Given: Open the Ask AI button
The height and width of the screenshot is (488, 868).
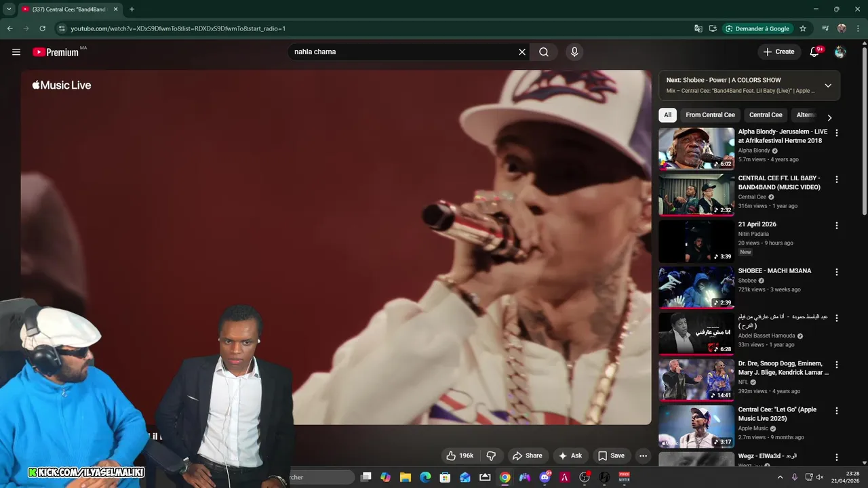Looking at the screenshot, I should click(x=570, y=456).
